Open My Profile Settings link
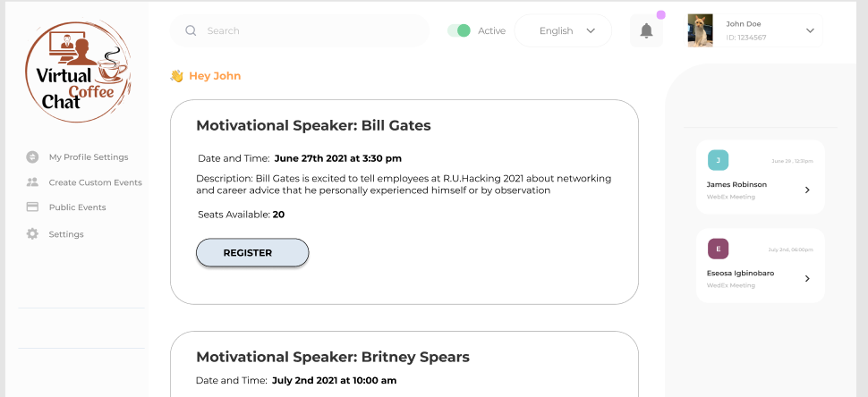 [x=88, y=156]
